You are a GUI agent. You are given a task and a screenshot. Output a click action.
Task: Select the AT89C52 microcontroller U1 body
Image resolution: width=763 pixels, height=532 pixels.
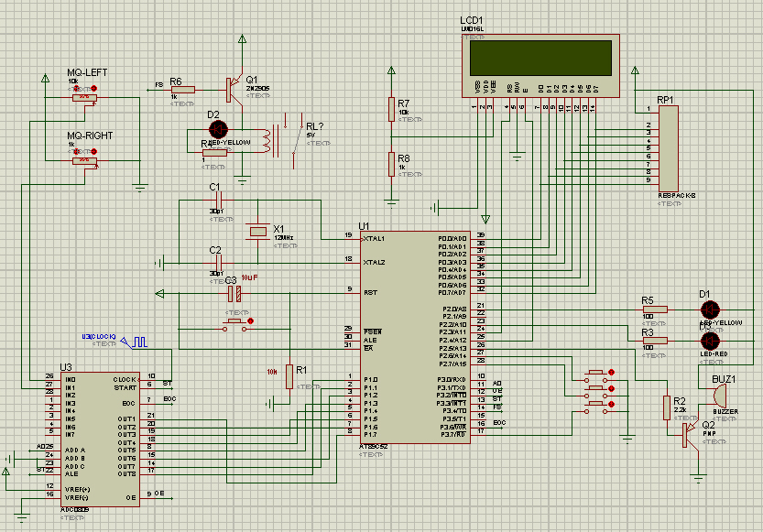click(x=415, y=337)
